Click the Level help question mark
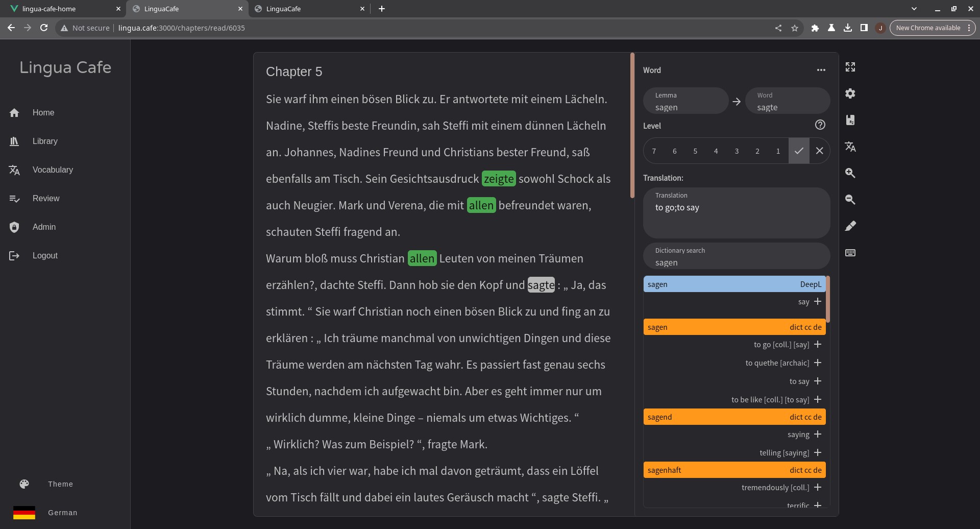980x529 pixels. pyautogui.click(x=820, y=125)
